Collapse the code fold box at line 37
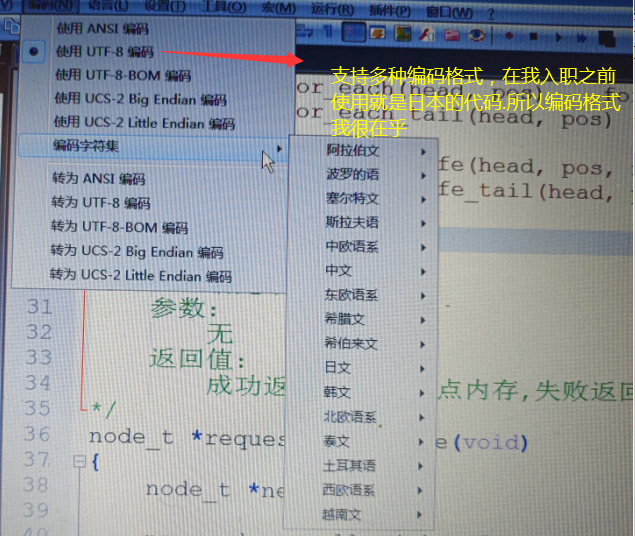Screen dimensions: 635x536 pyautogui.click(x=79, y=461)
